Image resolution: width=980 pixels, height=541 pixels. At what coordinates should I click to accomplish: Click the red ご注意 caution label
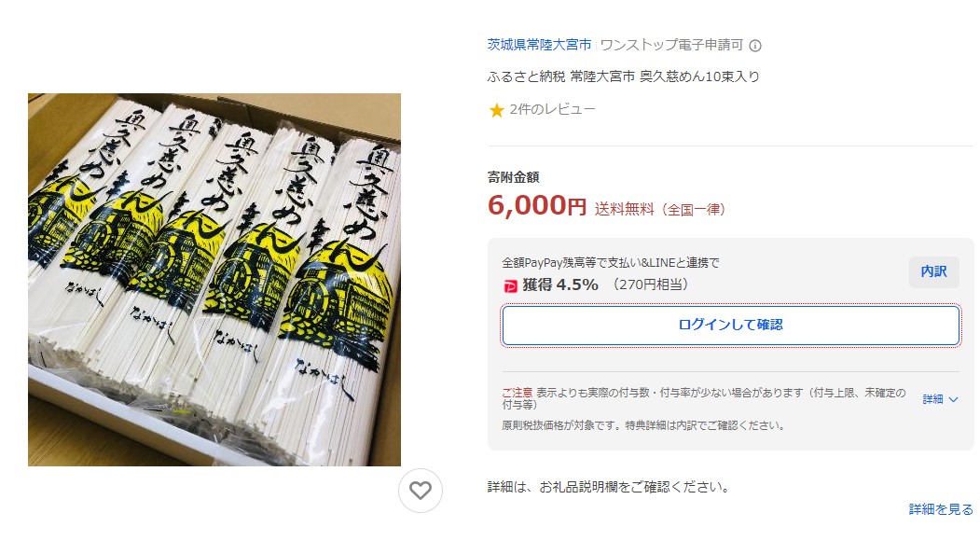[517, 393]
